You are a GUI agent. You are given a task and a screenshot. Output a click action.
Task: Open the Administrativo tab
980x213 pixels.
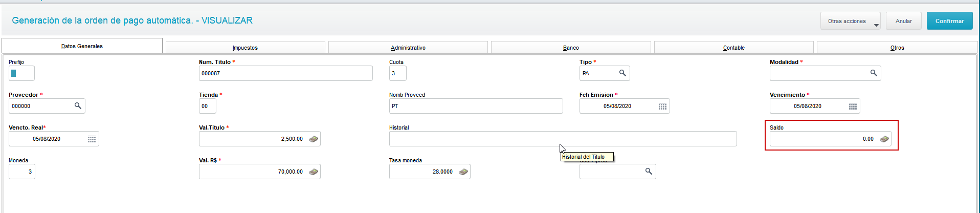point(408,48)
